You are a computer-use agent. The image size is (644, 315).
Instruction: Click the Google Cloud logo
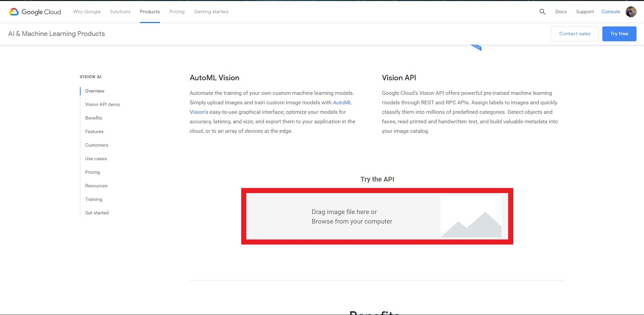(x=35, y=12)
